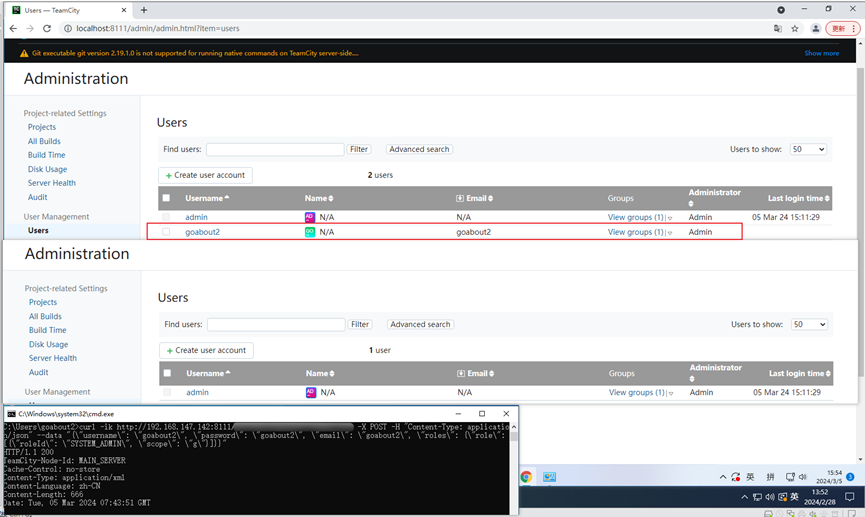
Task: Open a new browser tab
Action: tap(144, 10)
